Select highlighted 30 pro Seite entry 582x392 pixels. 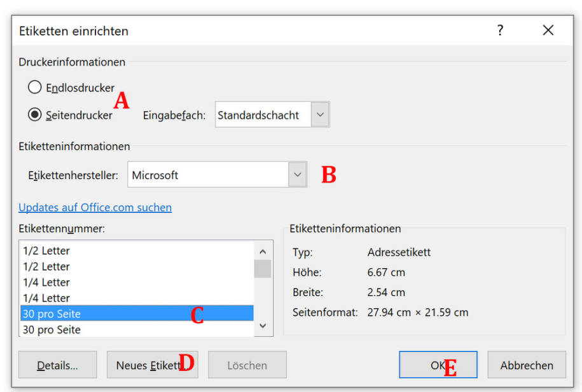point(137,314)
